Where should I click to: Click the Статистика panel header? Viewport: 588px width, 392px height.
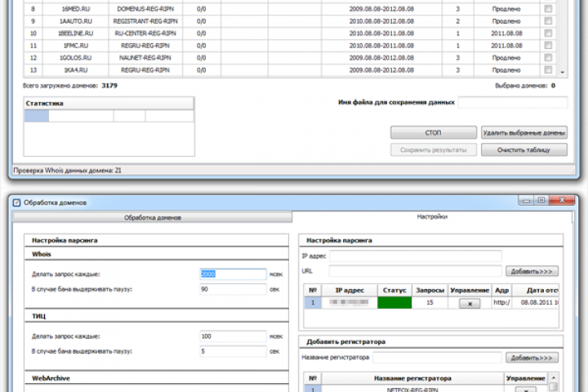click(x=109, y=103)
